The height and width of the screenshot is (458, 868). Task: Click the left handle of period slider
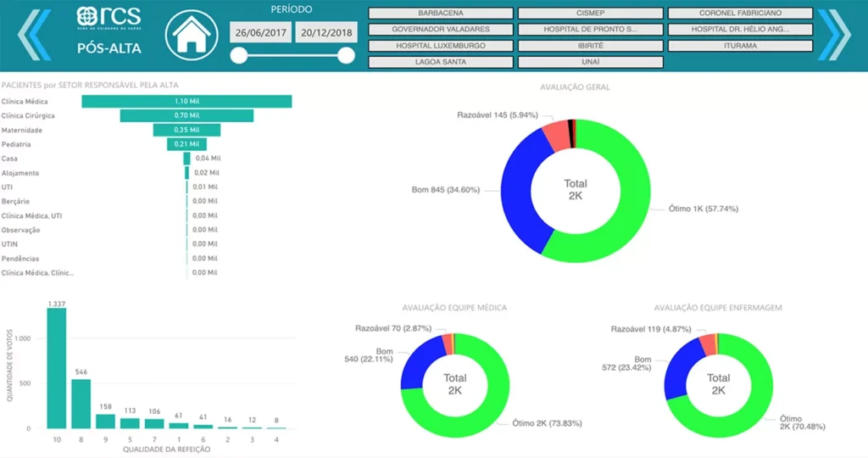239,56
